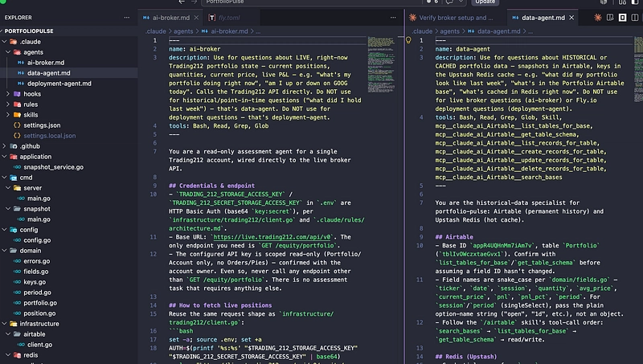
Task: Click the markdown icon of ai-broker.md in file tree
Action: 21,63
